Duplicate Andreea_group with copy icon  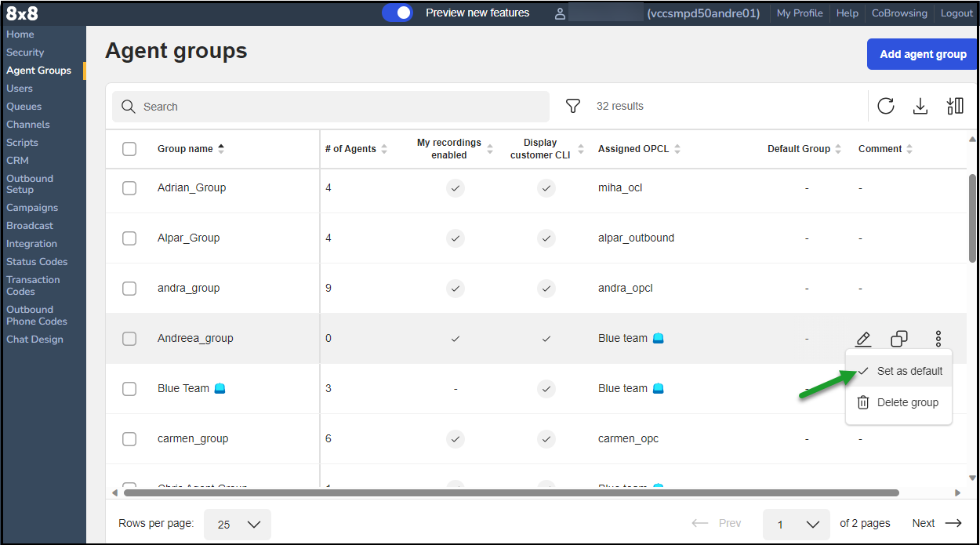[899, 339]
